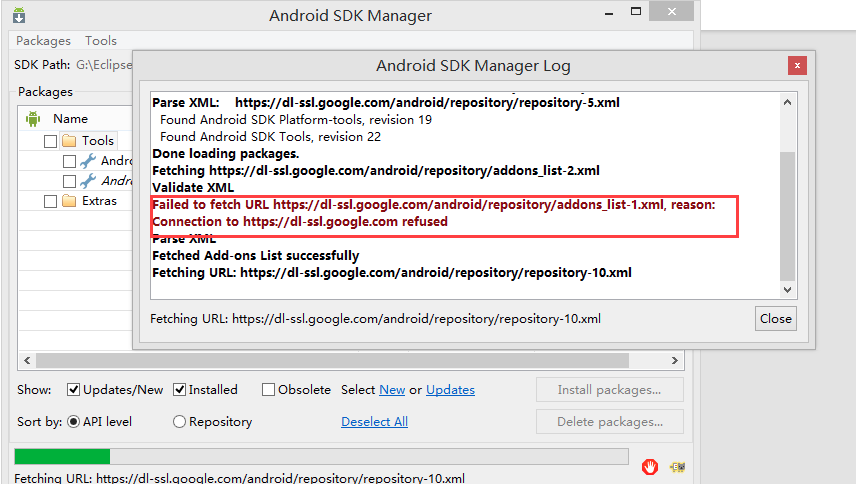858x487 pixels.
Task: Select the Extras row label
Action: click(x=99, y=201)
